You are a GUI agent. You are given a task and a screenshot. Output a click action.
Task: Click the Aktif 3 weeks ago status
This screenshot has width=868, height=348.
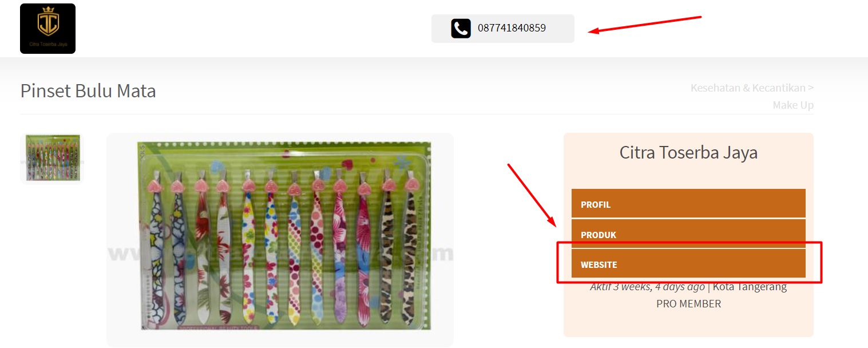[647, 287]
